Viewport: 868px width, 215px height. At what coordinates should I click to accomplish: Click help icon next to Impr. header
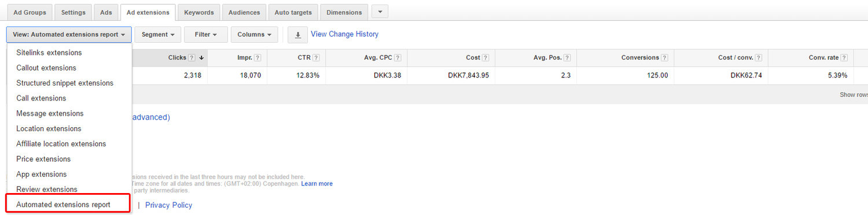257,58
